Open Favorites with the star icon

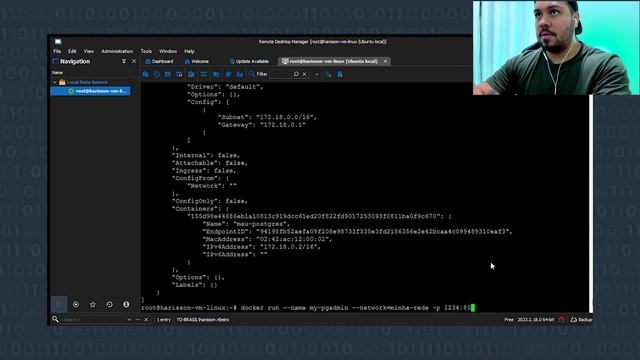click(93, 304)
